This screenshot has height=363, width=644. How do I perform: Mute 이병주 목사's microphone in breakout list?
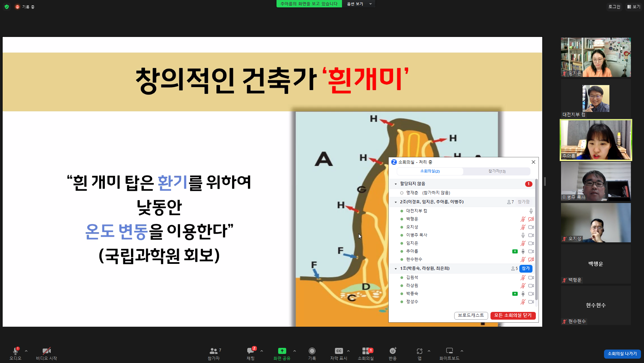point(523,235)
